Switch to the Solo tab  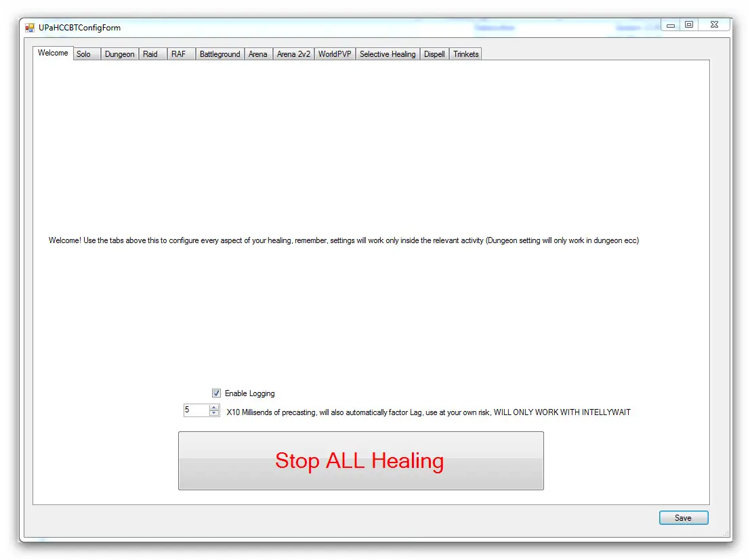point(84,54)
